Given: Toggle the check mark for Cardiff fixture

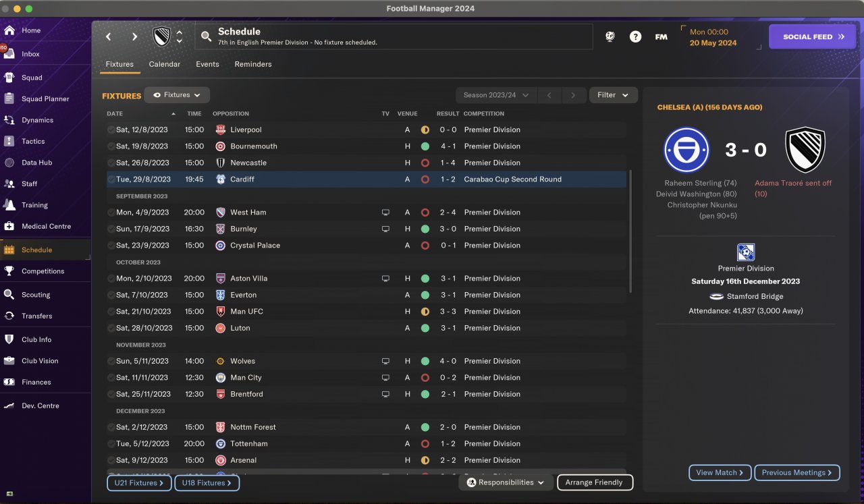Looking at the screenshot, I should 111,179.
